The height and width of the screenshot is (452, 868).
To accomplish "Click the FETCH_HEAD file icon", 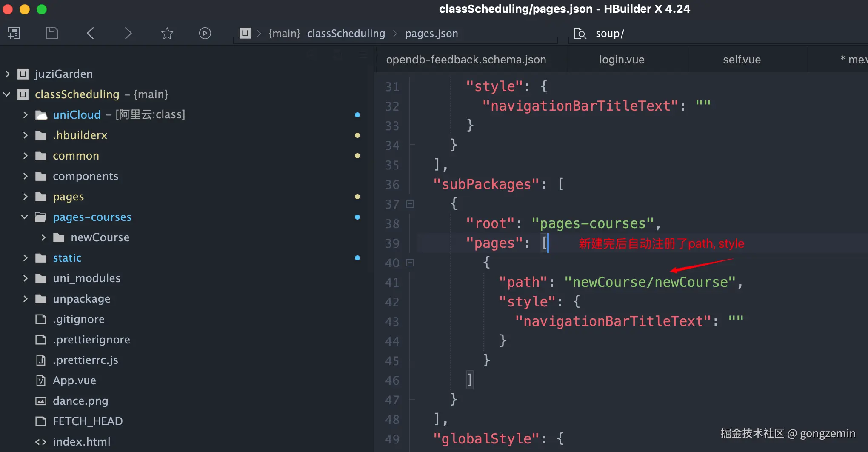I will (41, 421).
